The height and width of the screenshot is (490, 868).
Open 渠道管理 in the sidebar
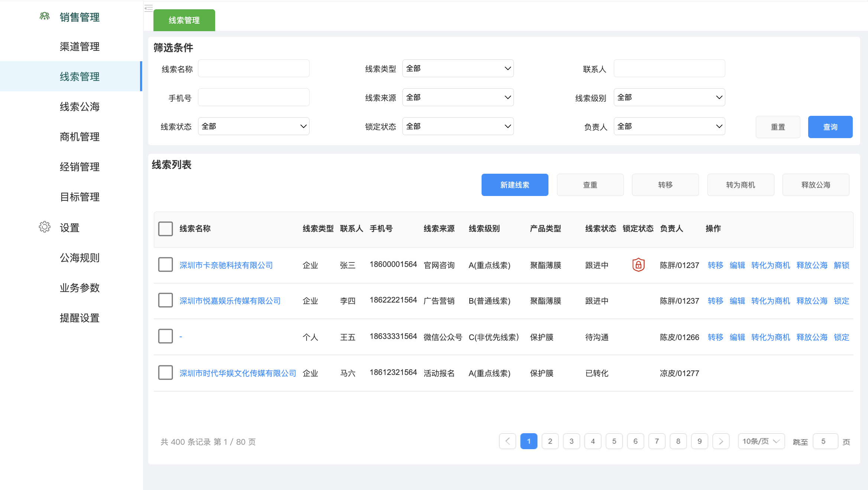[80, 47]
